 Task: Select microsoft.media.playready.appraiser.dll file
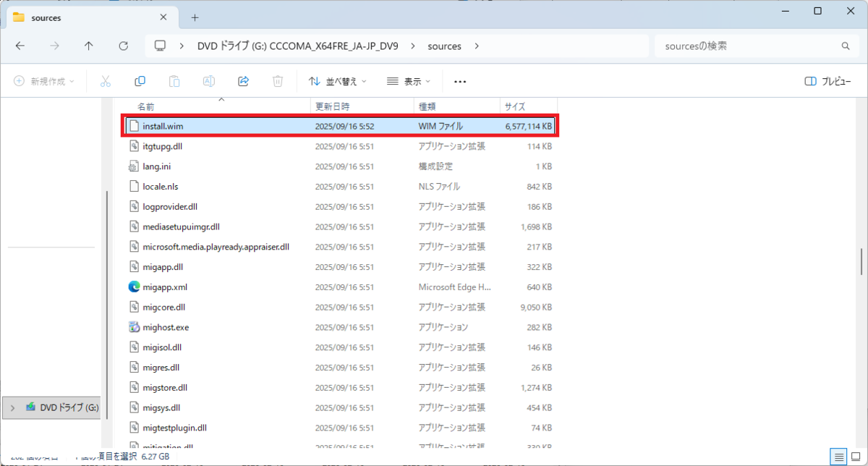tap(216, 247)
